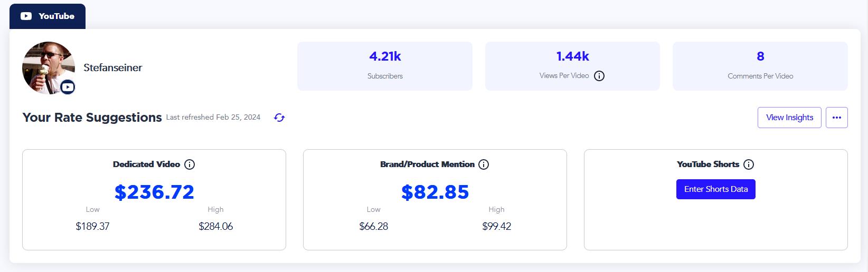Click the YouTube logo icon in tab
The height and width of the screenshot is (272, 868).
coord(26,16)
